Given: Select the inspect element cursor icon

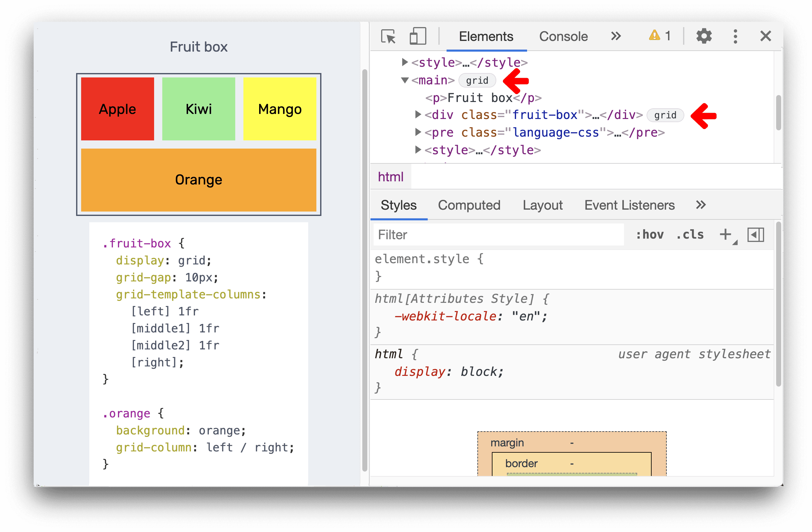Looking at the screenshot, I should [x=388, y=36].
